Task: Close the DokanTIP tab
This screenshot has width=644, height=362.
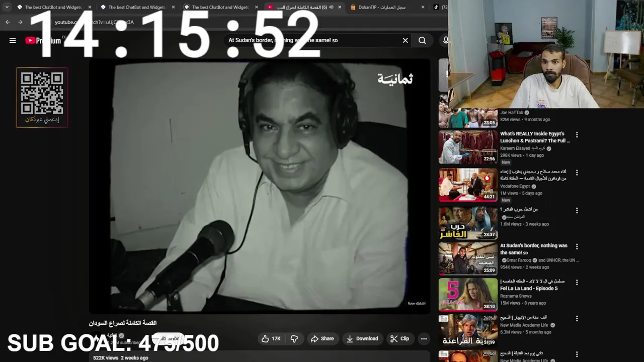Action: tap(423, 7)
